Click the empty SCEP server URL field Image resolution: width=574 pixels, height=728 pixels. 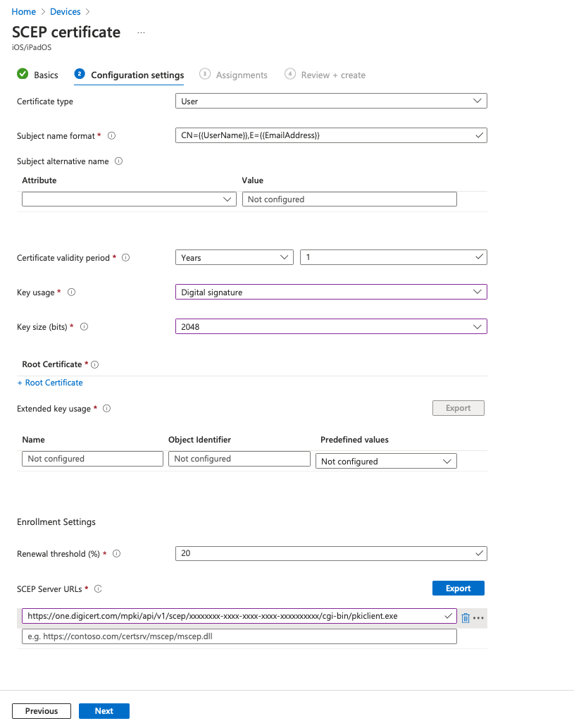[239, 636]
